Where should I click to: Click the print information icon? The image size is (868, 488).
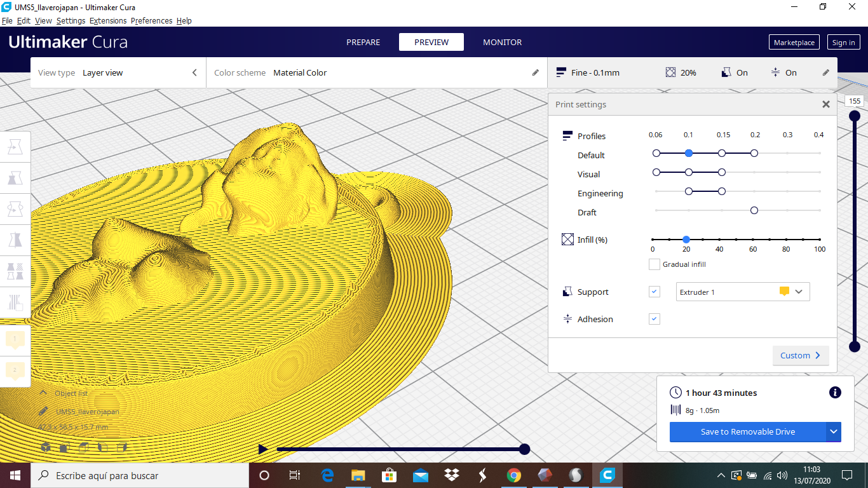[835, 393]
